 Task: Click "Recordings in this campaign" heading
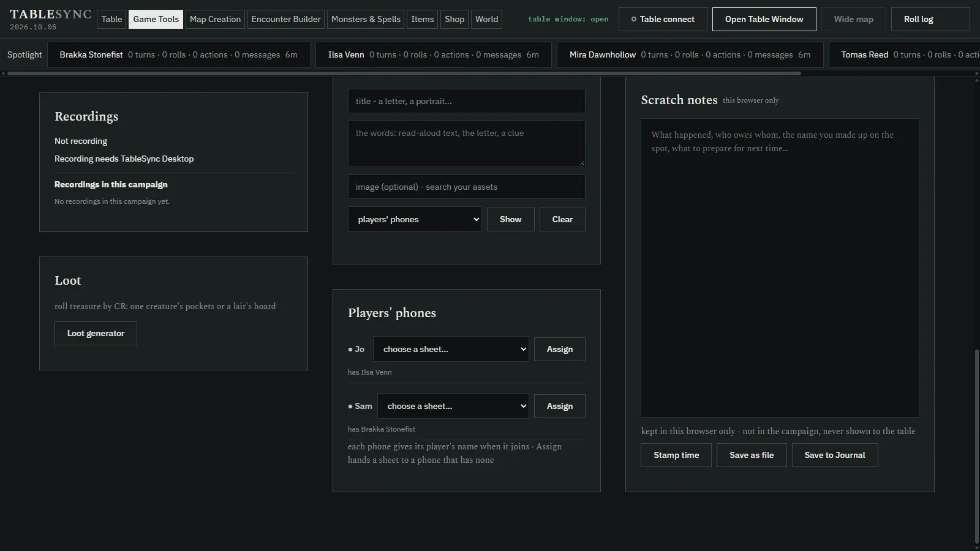pos(111,184)
